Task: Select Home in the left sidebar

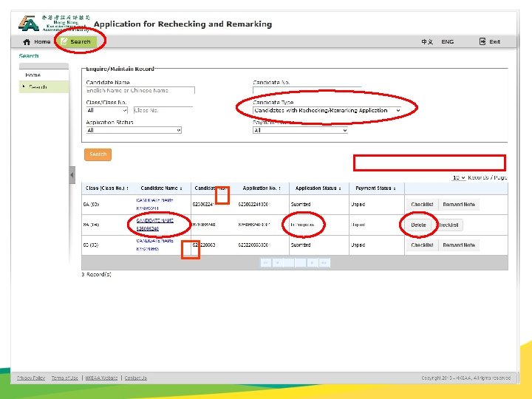Action: [x=44, y=75]
